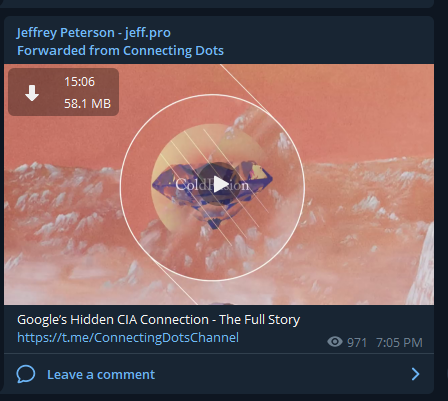Viewport: 448px width, 401px height.
Task: Click the 58.1 MB file size label
Action: (87, 104)
